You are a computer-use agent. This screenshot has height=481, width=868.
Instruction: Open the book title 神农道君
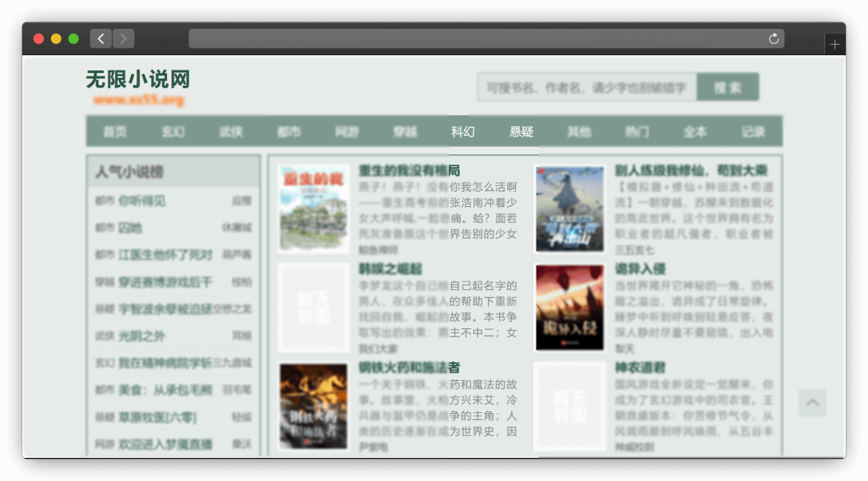click(640, 367)
